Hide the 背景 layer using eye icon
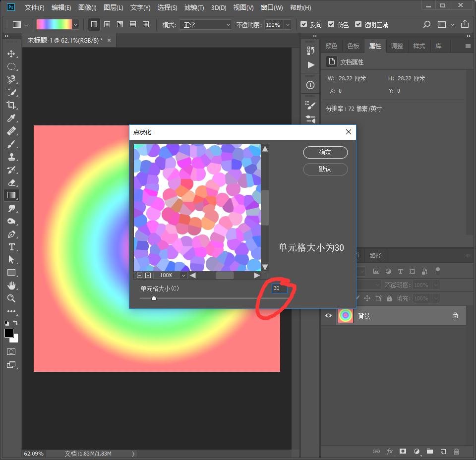Image resolution: width=476 pixels, height=460 pixels. pyautogui.click(x=328, y=316)
